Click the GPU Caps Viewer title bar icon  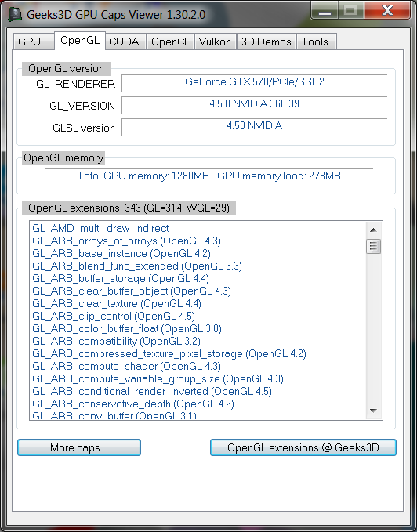pyautogui.click(x=15, y=15)
